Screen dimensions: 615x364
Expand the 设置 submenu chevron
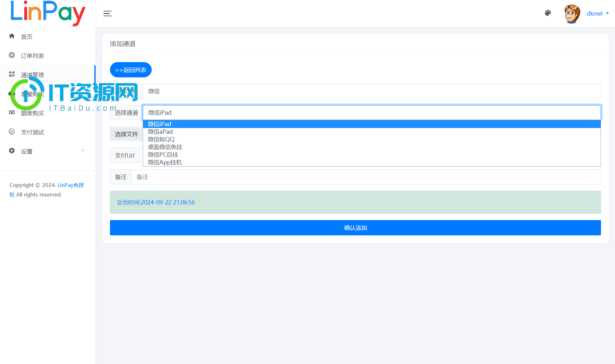83,150
